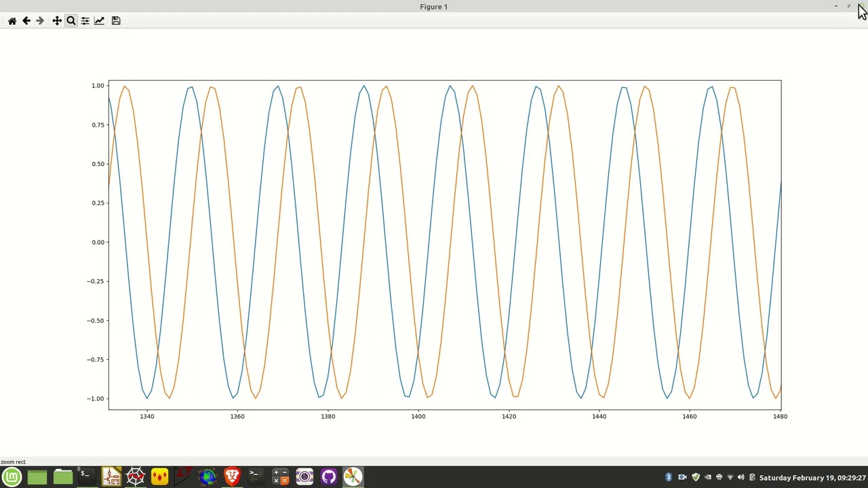Viewport: 868px width, 488px height.
Task: Switch to the terminal window with badge 2
Action: tap(85, 476)
